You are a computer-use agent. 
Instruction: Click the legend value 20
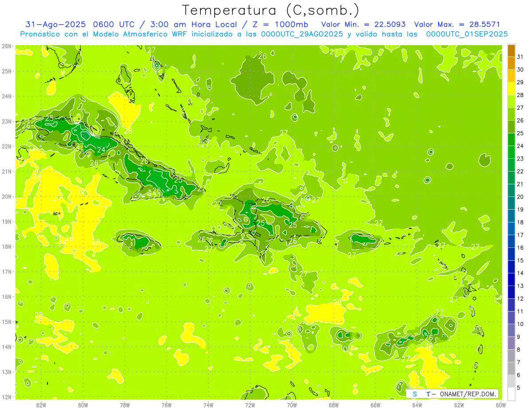click(x=520, y=197)
